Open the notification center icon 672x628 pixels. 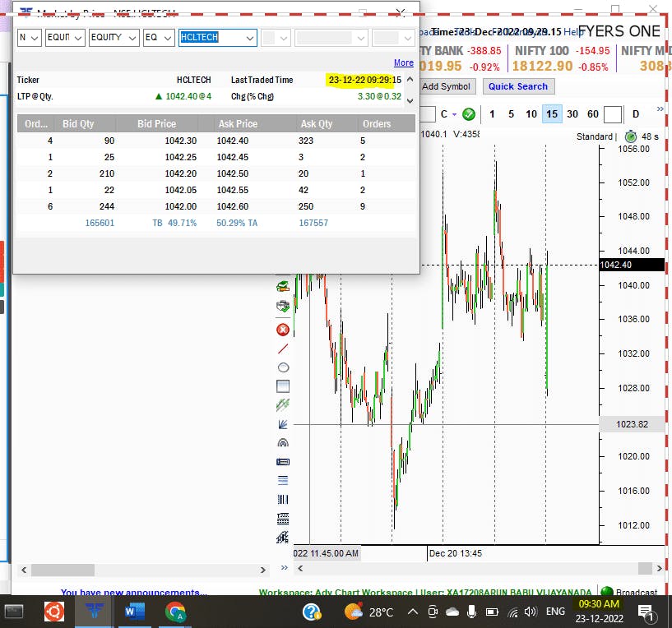(x=646, y=612)
